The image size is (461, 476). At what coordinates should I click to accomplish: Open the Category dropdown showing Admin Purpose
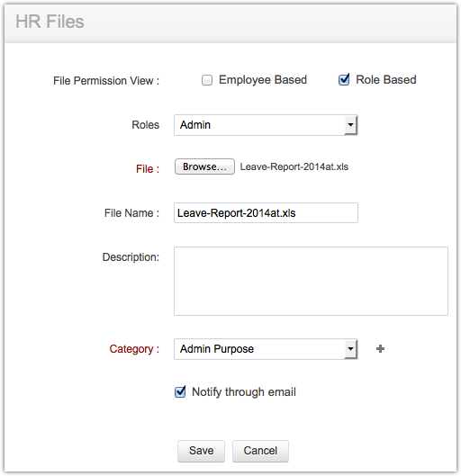tap(266, 349)
